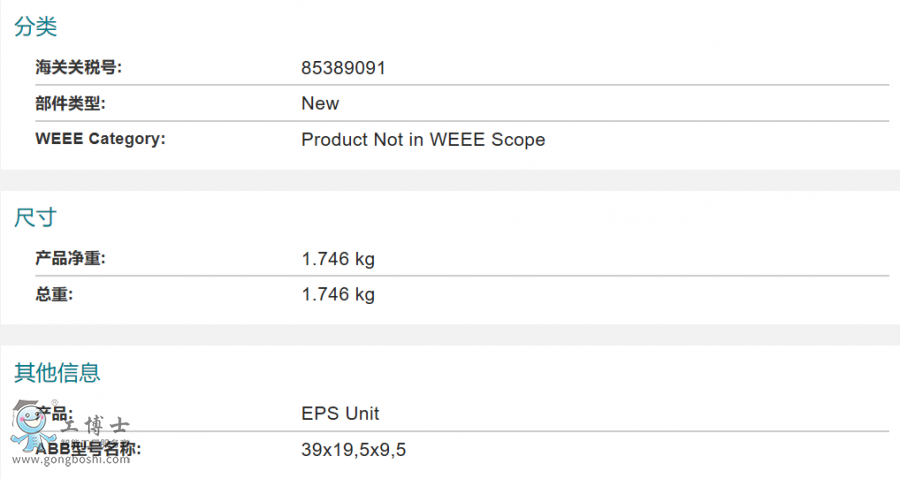Select the 1.746 kg gross weight value

pos(338,294)
